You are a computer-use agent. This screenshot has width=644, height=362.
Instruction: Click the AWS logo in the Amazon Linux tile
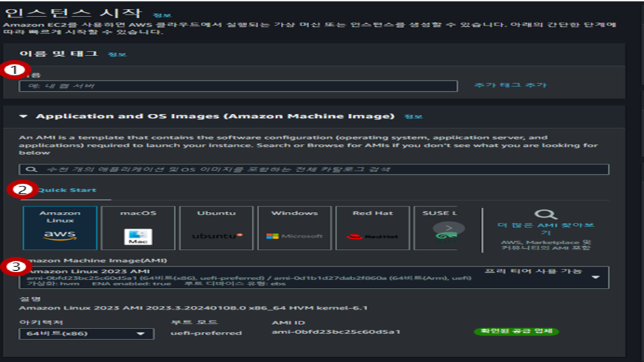pos(60,235)
